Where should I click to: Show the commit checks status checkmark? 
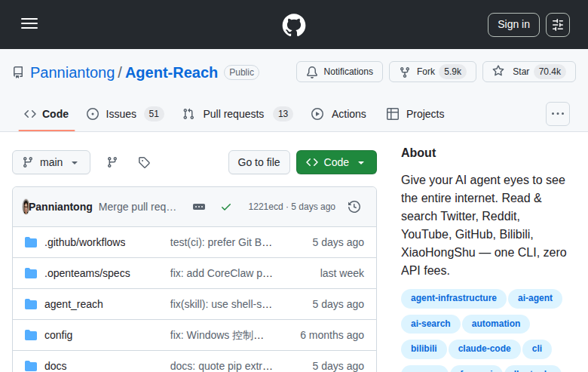point(226,207)
